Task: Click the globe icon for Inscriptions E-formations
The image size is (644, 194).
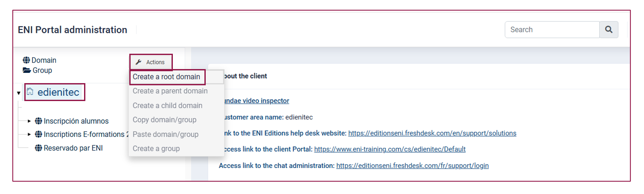Action: 38,134
